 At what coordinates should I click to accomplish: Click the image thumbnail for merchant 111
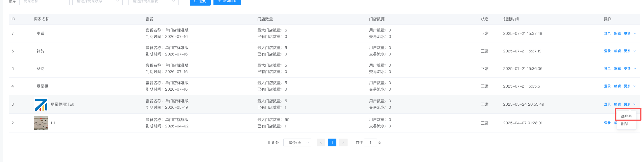[41, 123]
